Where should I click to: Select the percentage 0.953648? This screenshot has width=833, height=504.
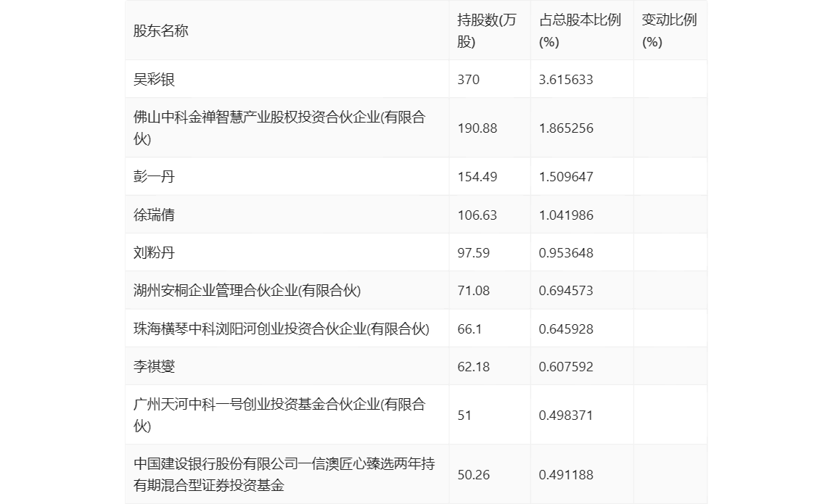(566, 253)
